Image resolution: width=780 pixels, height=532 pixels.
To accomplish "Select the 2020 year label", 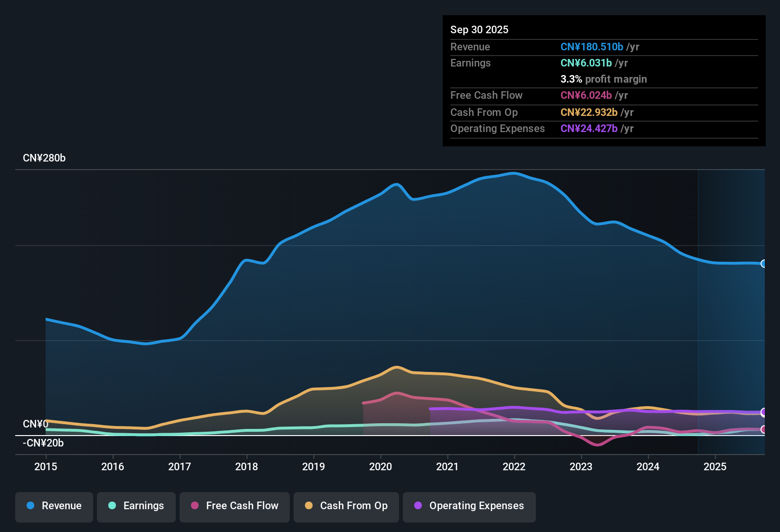I will [x=380, y=467].
